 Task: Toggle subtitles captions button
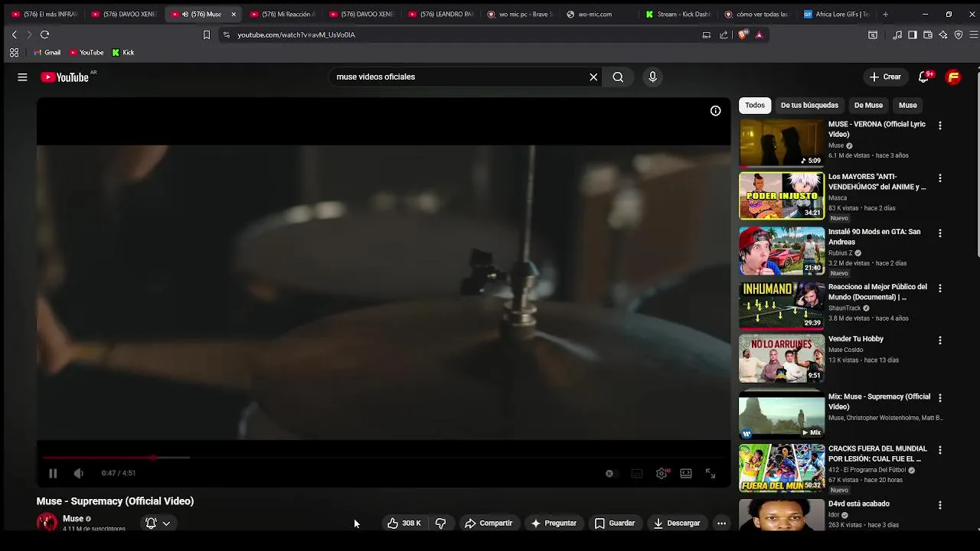(x=636, y=474)
